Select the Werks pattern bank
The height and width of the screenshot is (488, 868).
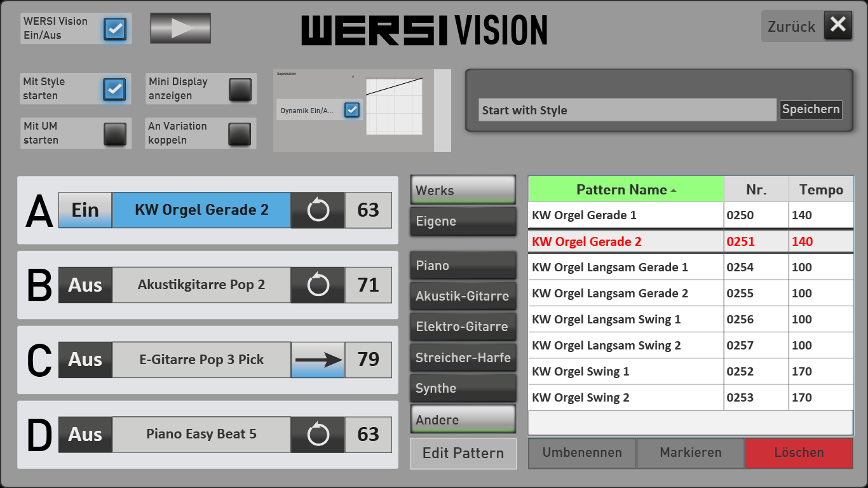coord(463,190)
